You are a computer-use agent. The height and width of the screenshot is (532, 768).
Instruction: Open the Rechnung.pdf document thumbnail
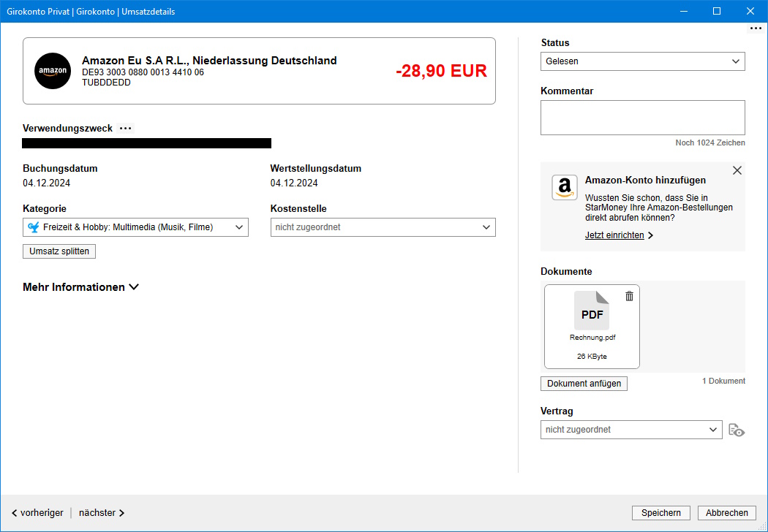[x=592, y=326]
